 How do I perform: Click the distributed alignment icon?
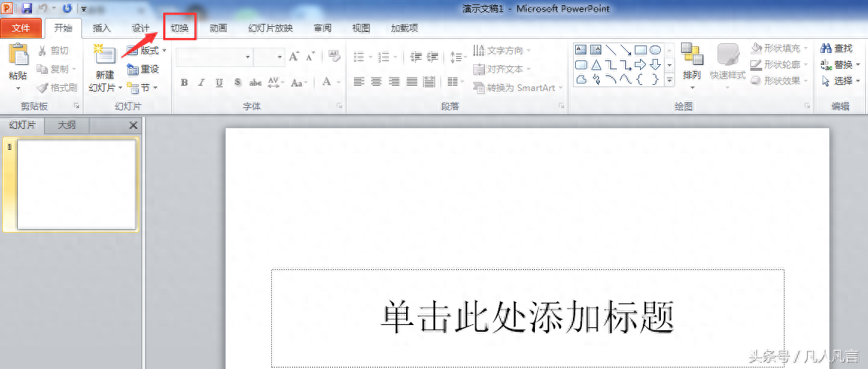click(x=429, y=82)
